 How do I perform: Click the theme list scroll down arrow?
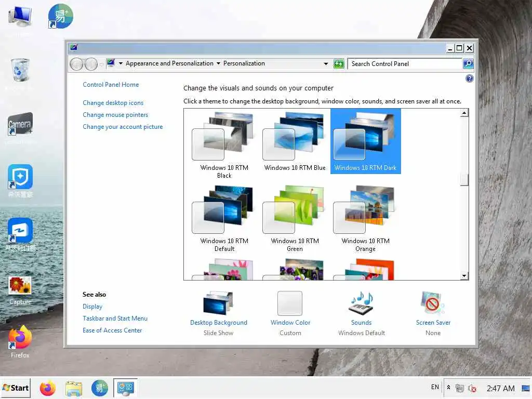pyautogui.click(x=464, y=276)
